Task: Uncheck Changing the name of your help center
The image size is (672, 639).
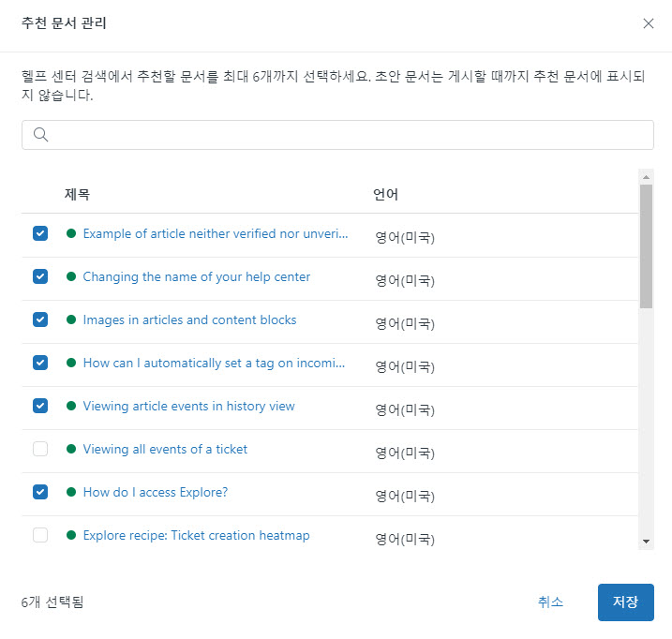Action: [40, 276]
